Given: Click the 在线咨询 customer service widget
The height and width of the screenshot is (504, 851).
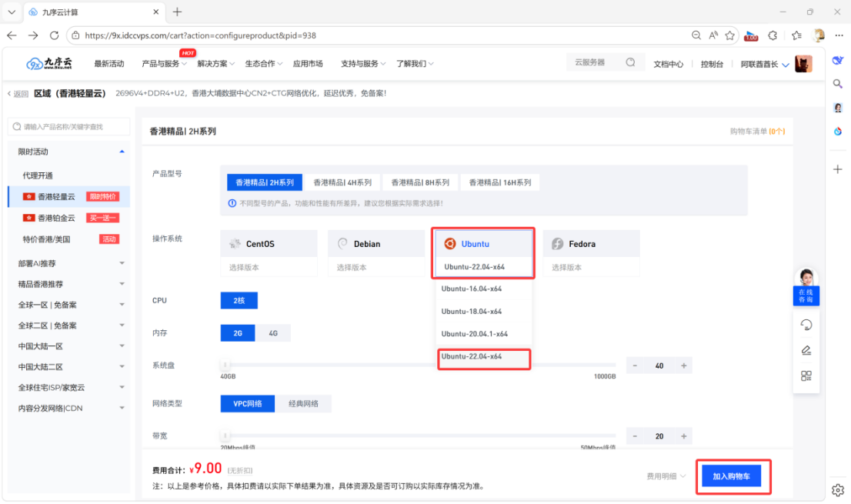Looking at the screenshot, I should click(806, 288).
